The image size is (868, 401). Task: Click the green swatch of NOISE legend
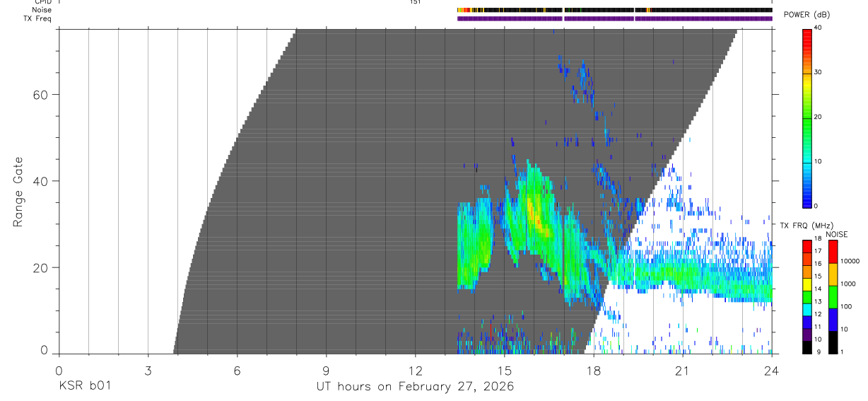point(833,297)
